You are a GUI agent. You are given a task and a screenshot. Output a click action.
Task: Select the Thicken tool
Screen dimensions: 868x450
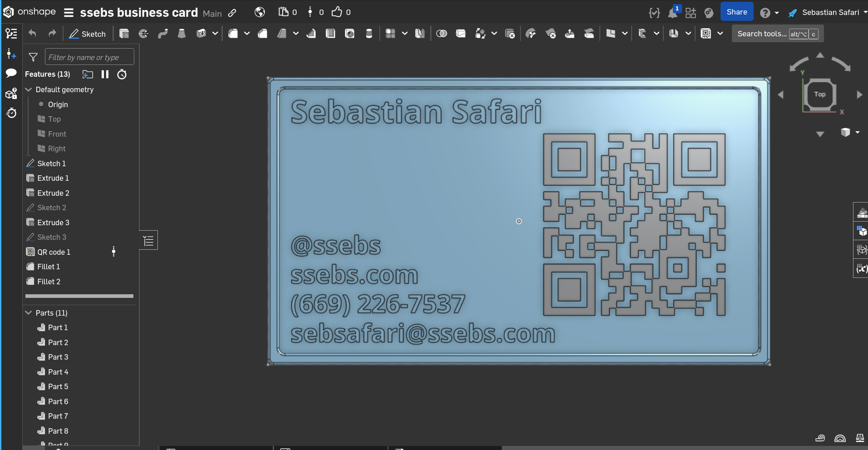(x=201, y=34)
